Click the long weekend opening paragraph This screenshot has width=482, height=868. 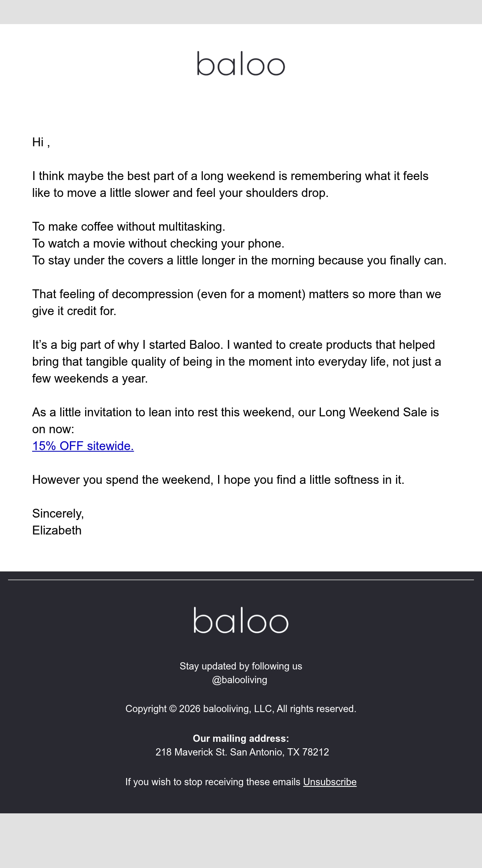pos(230,184)
